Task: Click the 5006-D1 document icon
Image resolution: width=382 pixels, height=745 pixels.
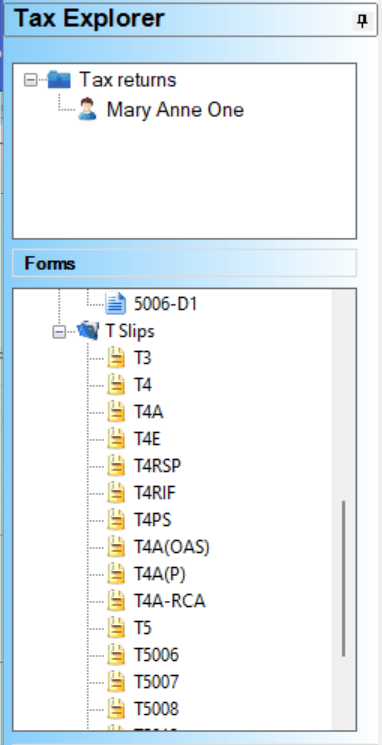Action: pos(116,304)
